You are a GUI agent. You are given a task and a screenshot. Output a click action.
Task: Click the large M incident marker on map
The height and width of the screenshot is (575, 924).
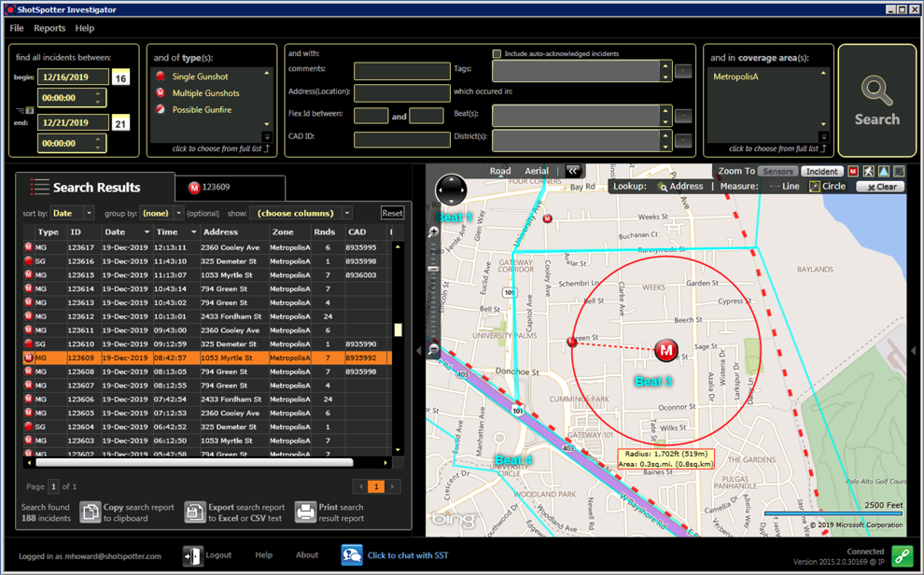click(x=665, y=350)
